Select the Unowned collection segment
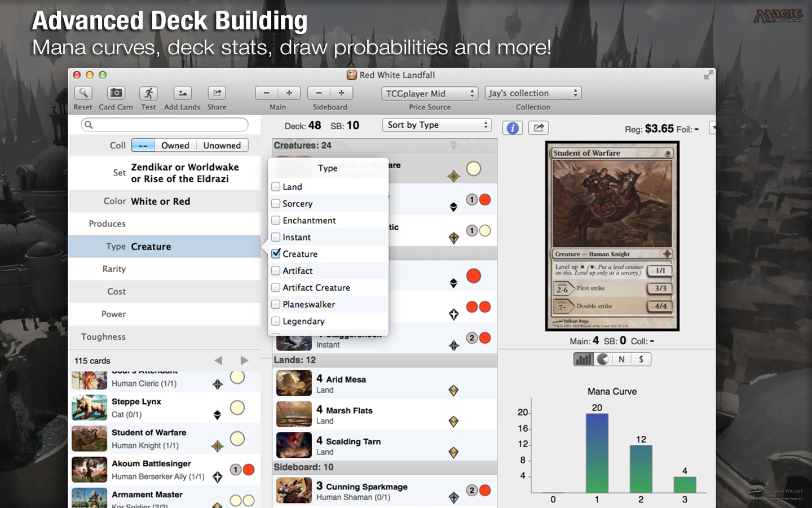812x508 pixels. pos(222,146)
